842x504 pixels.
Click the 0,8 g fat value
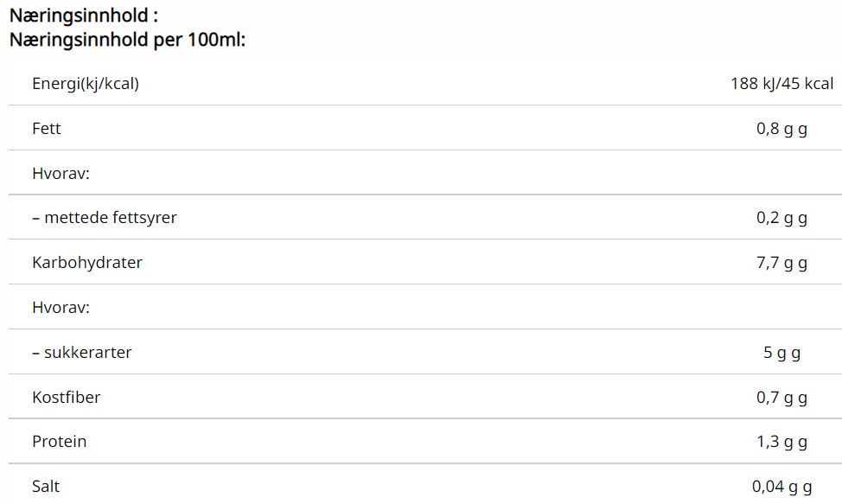pyautogui.click(x=781, y=129)
